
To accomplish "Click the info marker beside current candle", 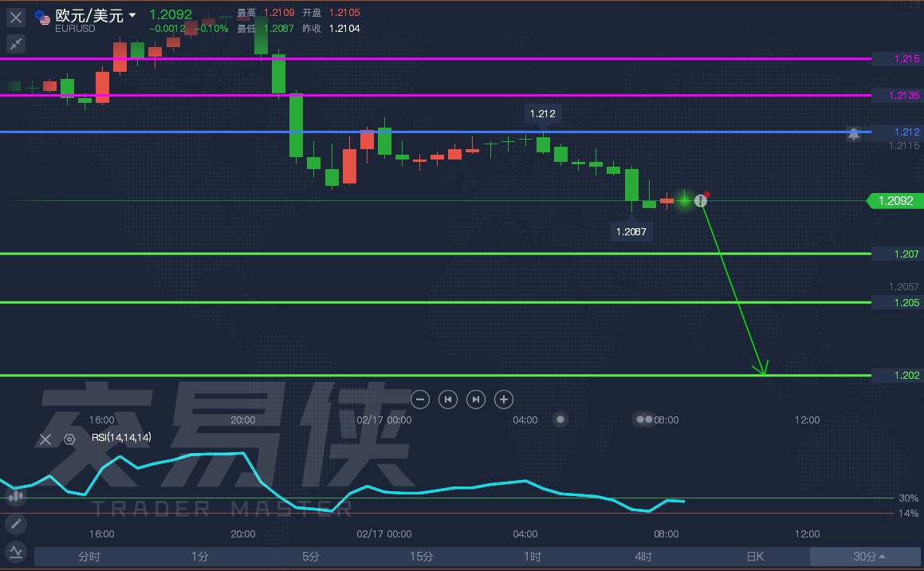I will click(x=701, y=200).
